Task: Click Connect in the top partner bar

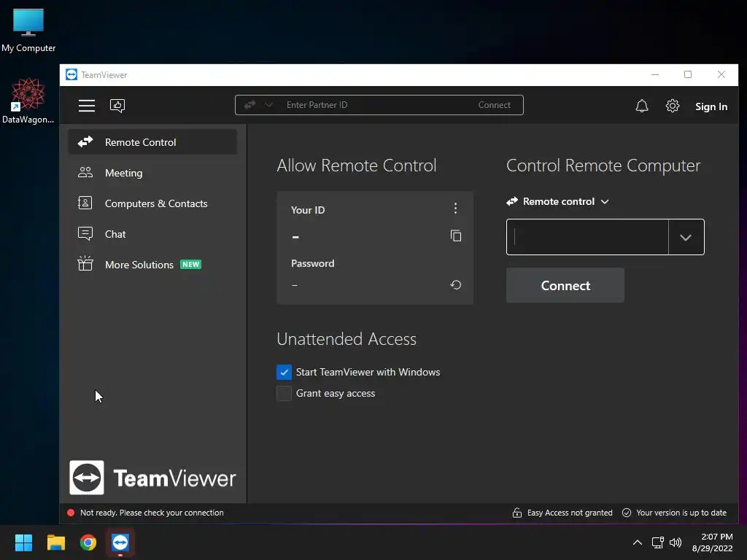Action: [494, 105]
